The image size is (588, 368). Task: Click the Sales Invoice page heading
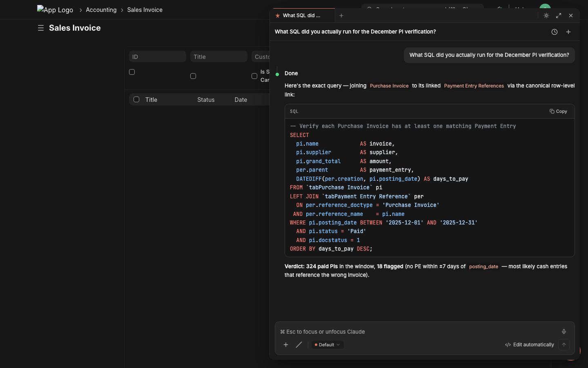75,28
